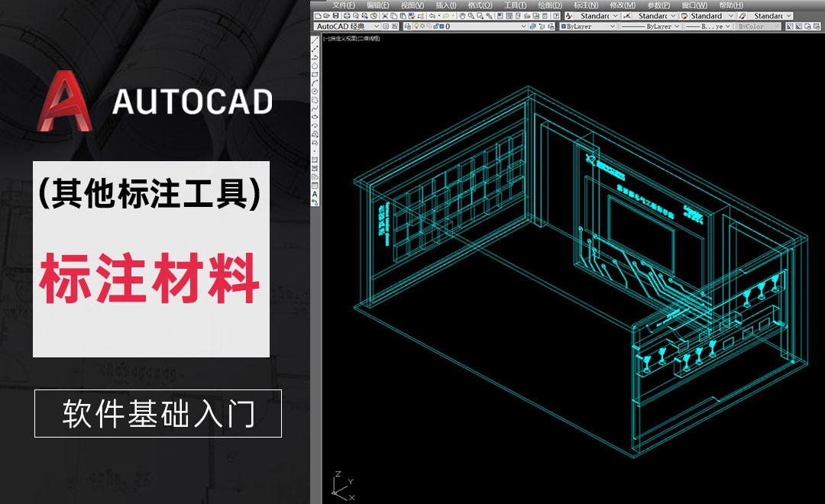Image resolution: width=825 pixels, height=504 pixels.
Task: Toggle layer 0 lock icon
Action: 435,26
